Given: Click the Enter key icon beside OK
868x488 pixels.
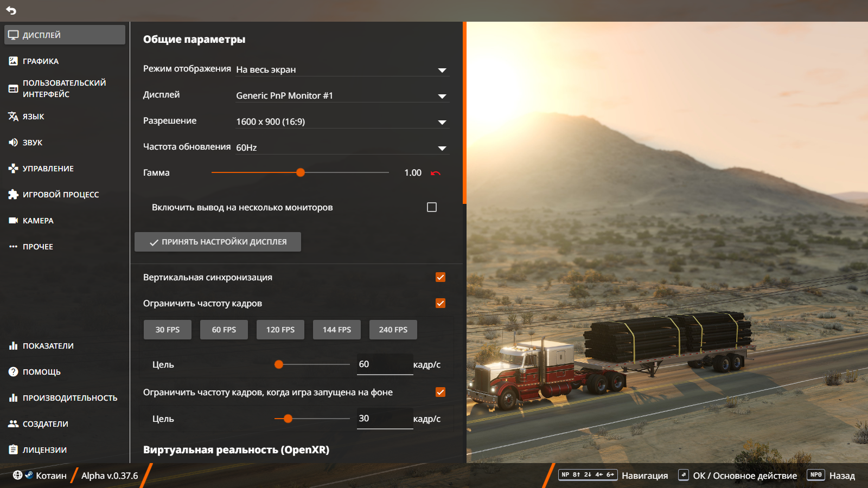Looking at the screenshot, I should pyautogui.click(x=684, y=475).
